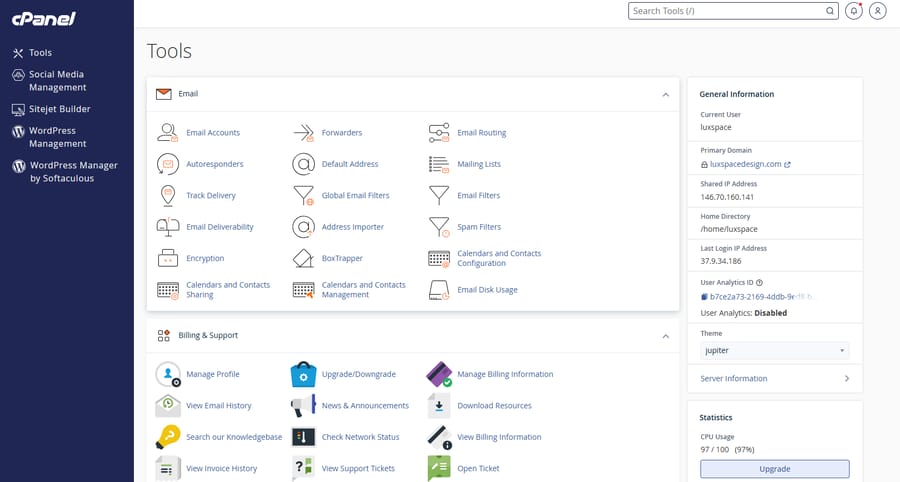Click the Download Resources icon
The image size is (900, 482).
[x=439, y=406]
